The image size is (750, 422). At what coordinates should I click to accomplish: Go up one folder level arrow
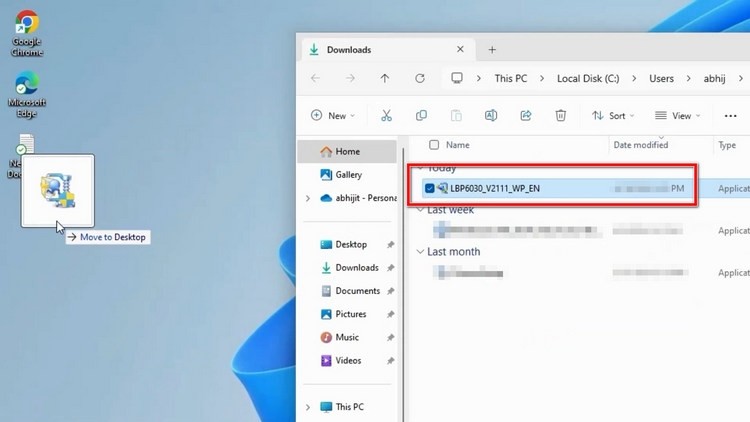point(385,78)
